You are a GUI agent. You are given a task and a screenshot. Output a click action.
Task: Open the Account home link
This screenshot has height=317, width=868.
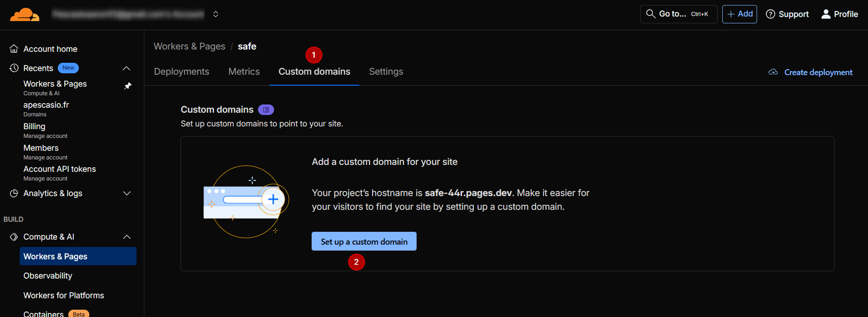pyautogui.click(x=50, y=49)
